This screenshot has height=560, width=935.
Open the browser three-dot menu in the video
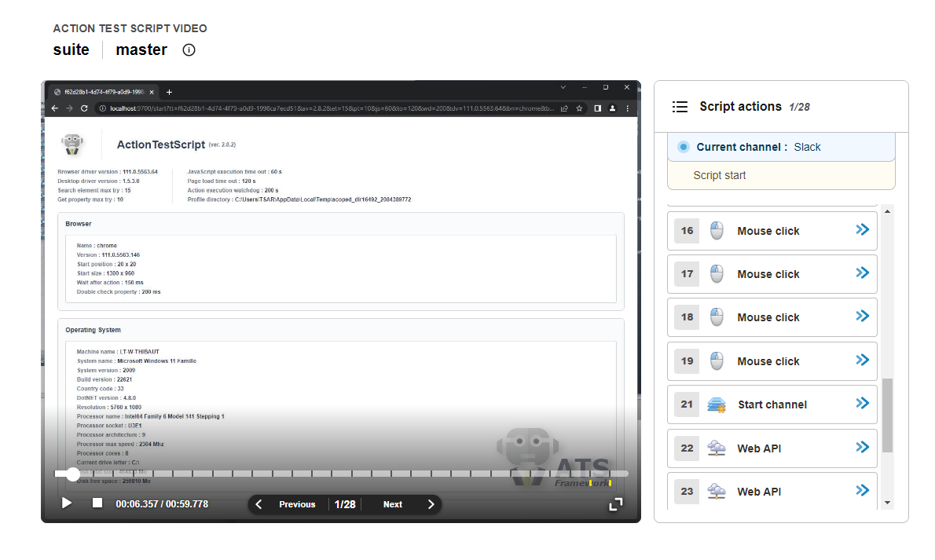(x=627, y=108)
